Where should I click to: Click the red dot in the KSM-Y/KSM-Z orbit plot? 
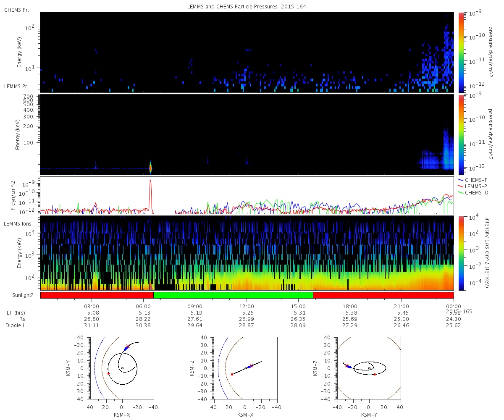coord(375,374)
